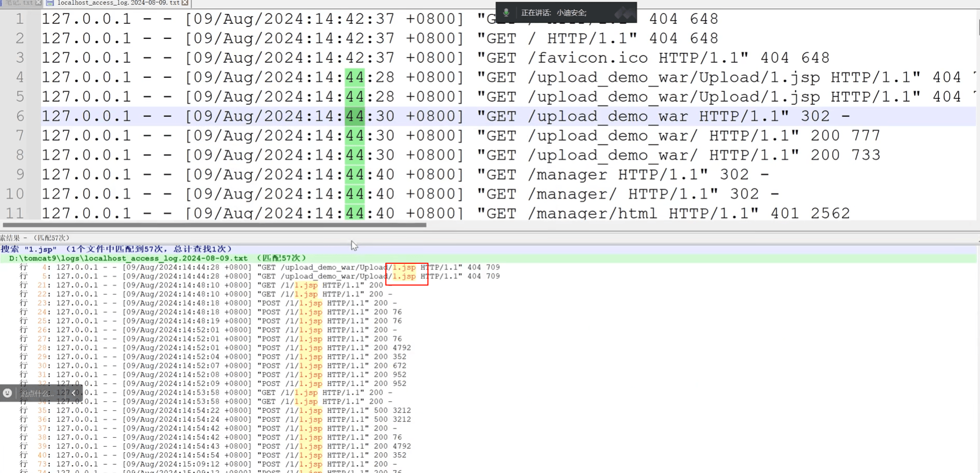Click the 正在讲话: 小迪安全 speaker label
The height and width of the screenshot is (473, 980).
554,12
